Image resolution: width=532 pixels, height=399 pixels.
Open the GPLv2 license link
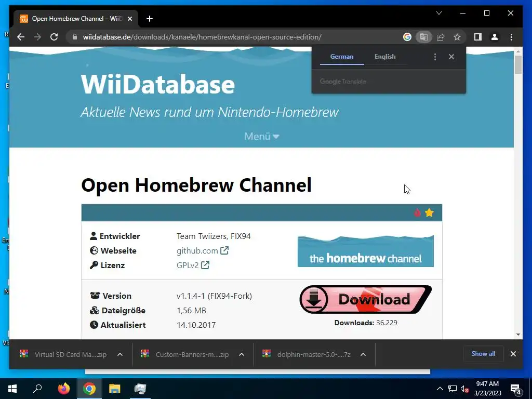[x=193, y=265]
